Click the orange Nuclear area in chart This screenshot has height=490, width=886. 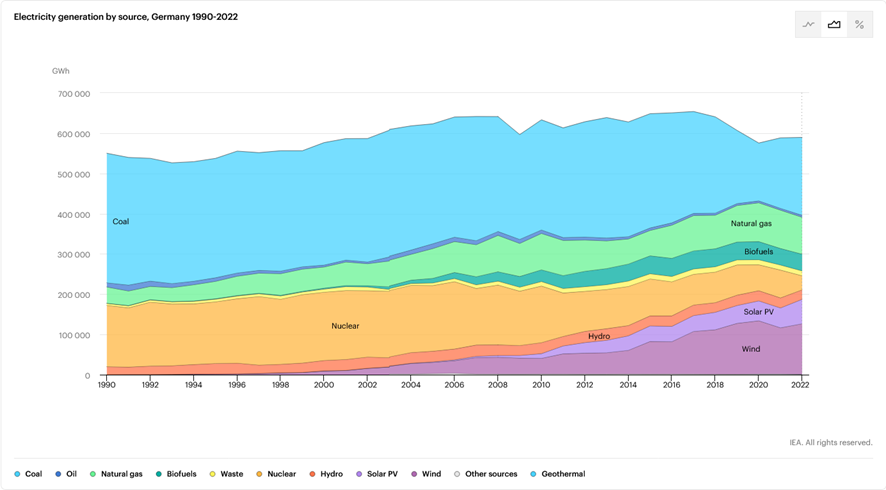click(345, 326)
